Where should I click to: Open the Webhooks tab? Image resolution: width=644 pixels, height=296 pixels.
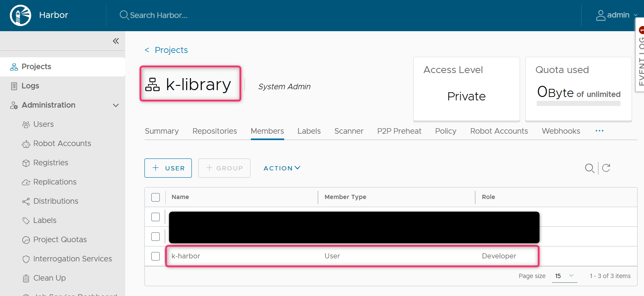561,131
